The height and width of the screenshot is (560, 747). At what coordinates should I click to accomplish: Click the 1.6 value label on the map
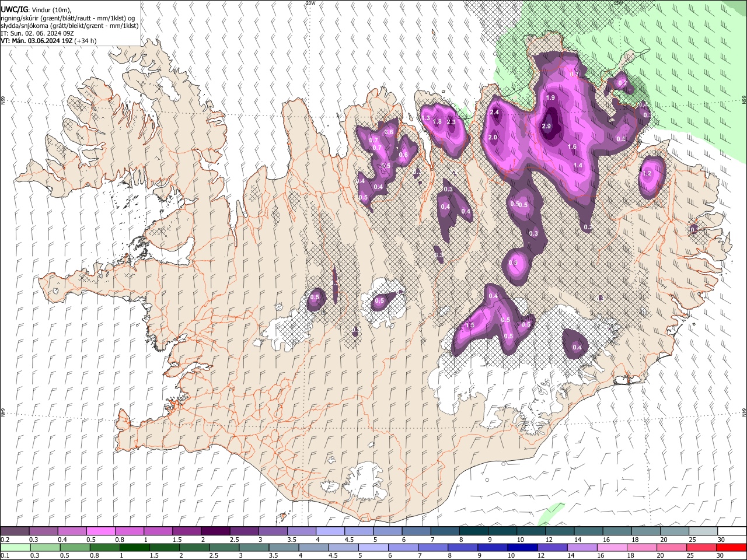coord(572,147)
